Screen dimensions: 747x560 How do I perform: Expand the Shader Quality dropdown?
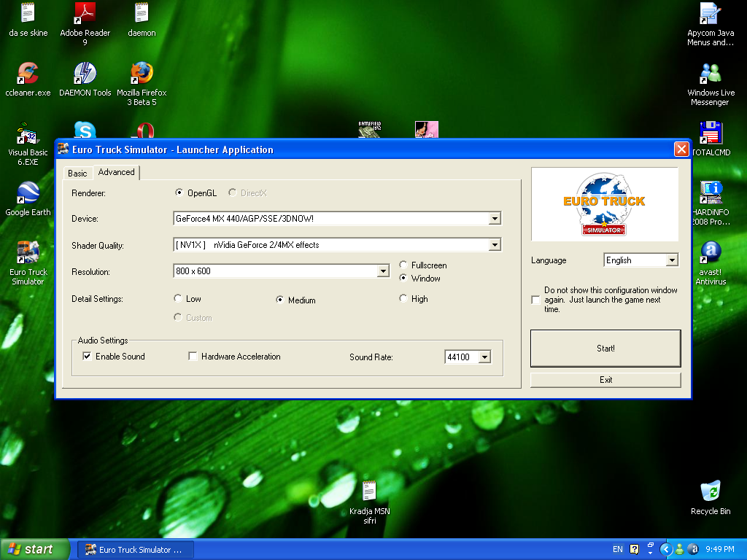tap(495, 245)
